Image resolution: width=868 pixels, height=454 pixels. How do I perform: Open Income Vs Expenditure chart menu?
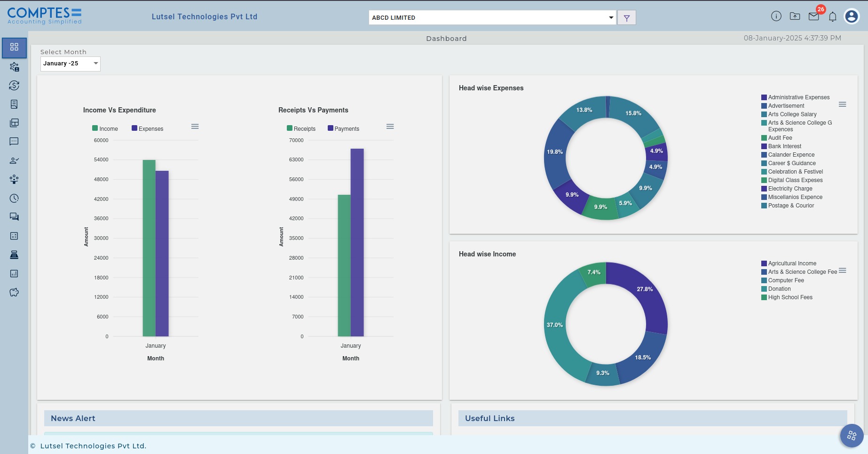coord(195,127)
